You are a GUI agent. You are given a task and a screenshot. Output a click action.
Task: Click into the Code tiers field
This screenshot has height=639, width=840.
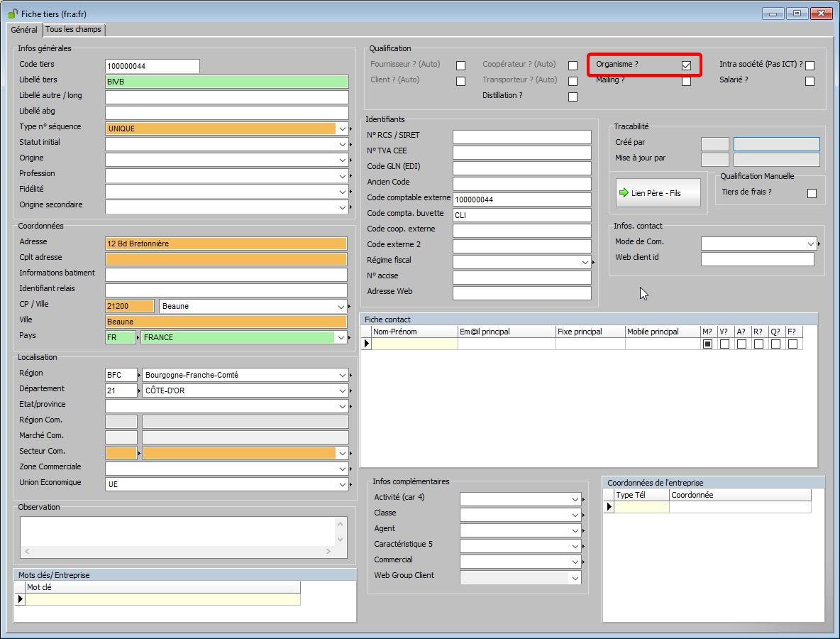[152, 66]
